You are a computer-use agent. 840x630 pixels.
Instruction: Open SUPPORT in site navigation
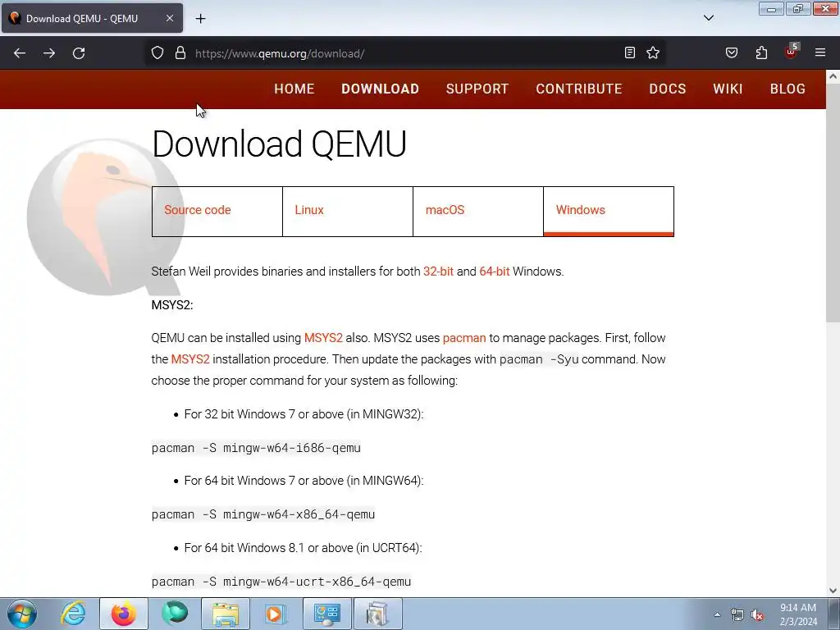click(x=477, y=89)
